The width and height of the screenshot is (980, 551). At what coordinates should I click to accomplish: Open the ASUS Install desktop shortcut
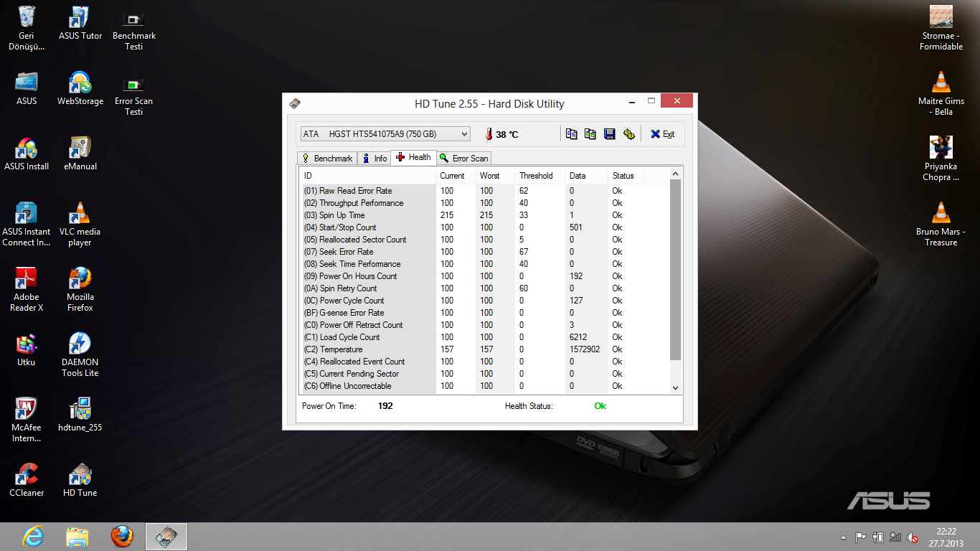pos(27,154)
